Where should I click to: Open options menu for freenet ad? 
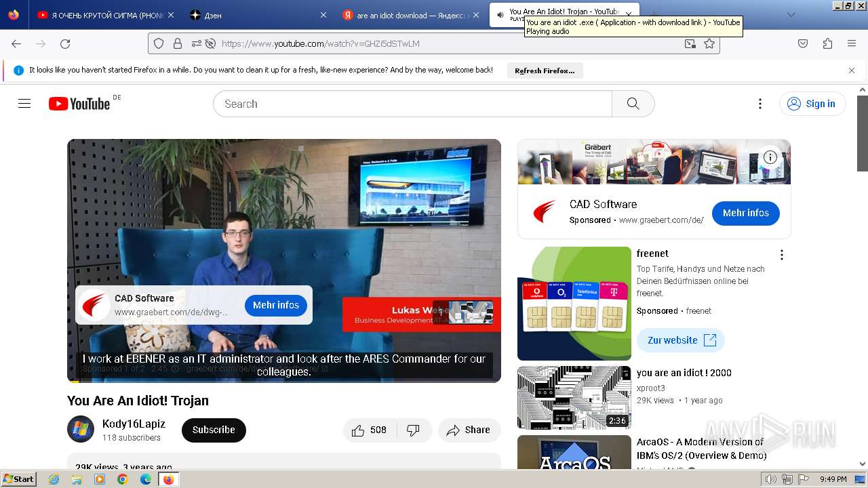tap(782, 255)
